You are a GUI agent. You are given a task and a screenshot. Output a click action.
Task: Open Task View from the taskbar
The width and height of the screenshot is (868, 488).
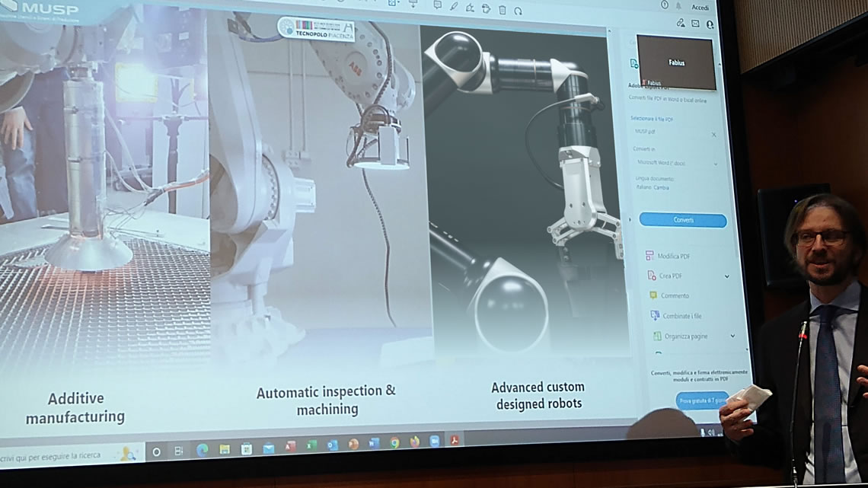coord(179,451)
